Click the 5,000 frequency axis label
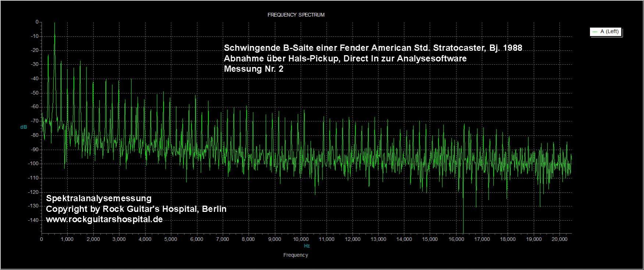Image resolution: width=644 pixels, height=270 pixels. pos(171,239)
